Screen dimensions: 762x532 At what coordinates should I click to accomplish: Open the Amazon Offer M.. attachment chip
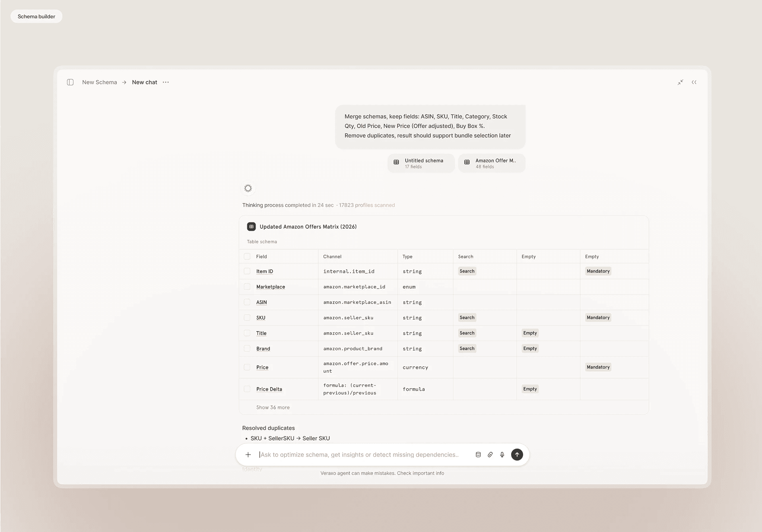pyautogui.click(x=491, y=163)
